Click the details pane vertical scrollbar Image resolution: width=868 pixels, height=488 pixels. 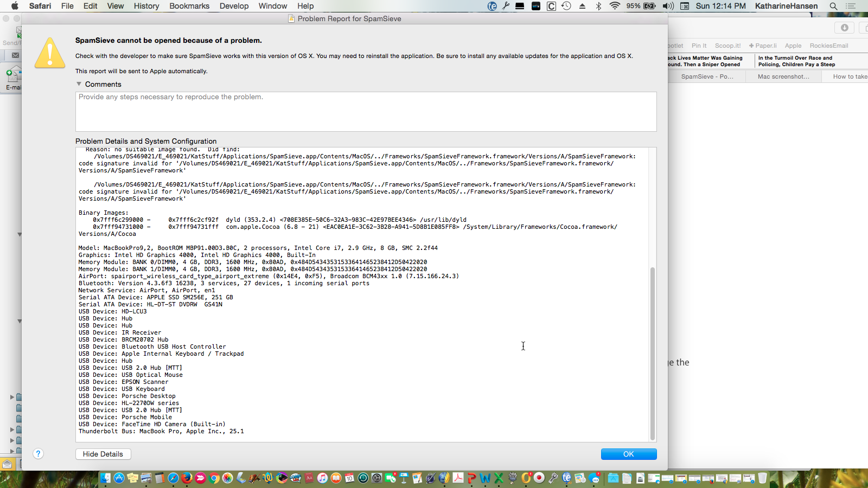click(653, 352)
